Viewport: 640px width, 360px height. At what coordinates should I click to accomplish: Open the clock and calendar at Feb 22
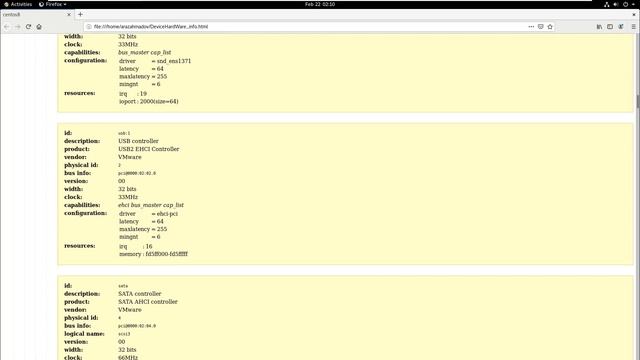[x=320, y=4]
